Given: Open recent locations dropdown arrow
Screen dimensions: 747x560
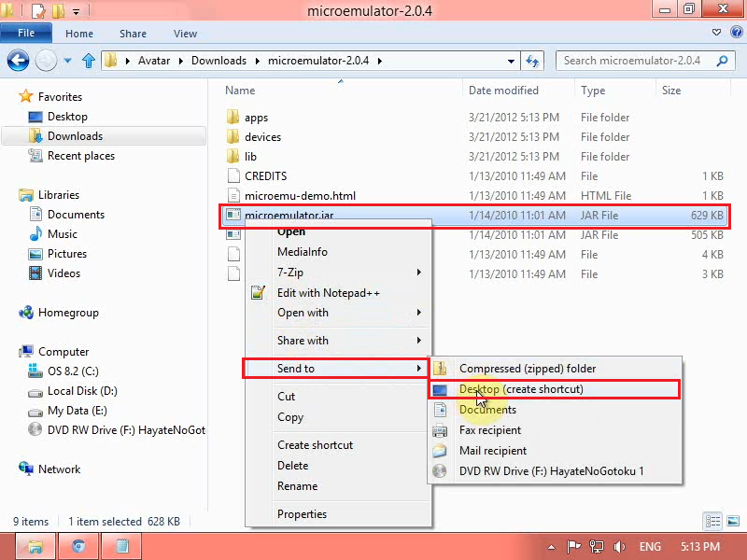Looking at the screenshot, I should [x=67, y=61].
